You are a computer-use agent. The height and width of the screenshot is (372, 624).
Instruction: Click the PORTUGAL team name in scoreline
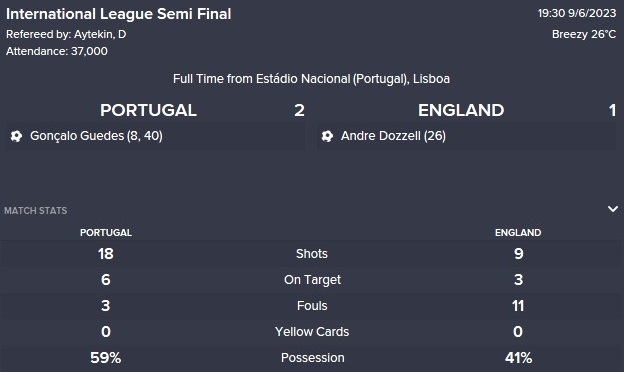tap(148, 110)
